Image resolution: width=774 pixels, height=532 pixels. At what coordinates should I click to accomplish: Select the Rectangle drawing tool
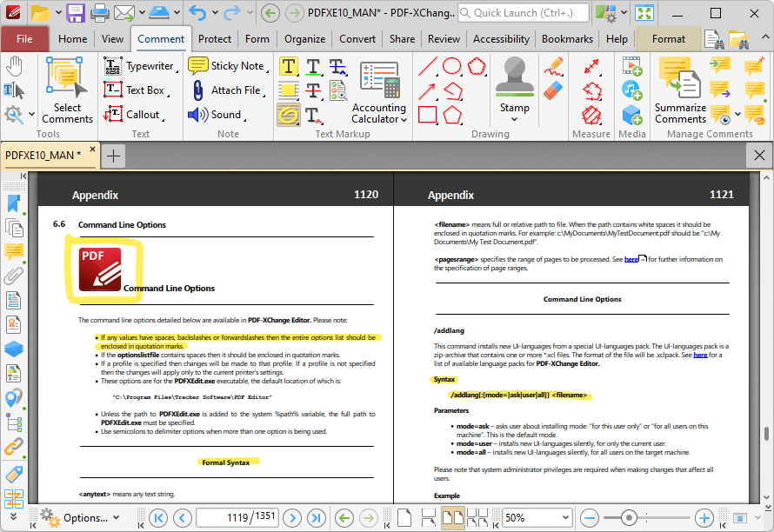427,115
